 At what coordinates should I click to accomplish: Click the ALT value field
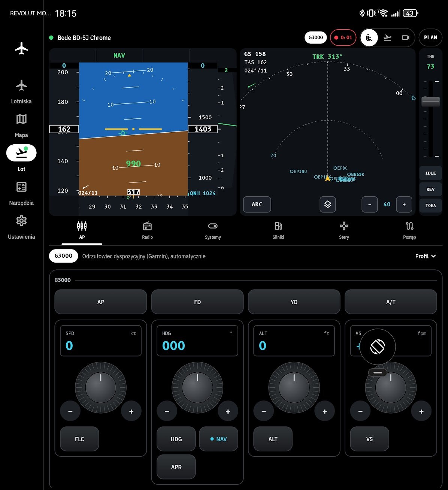pos(294,341)
